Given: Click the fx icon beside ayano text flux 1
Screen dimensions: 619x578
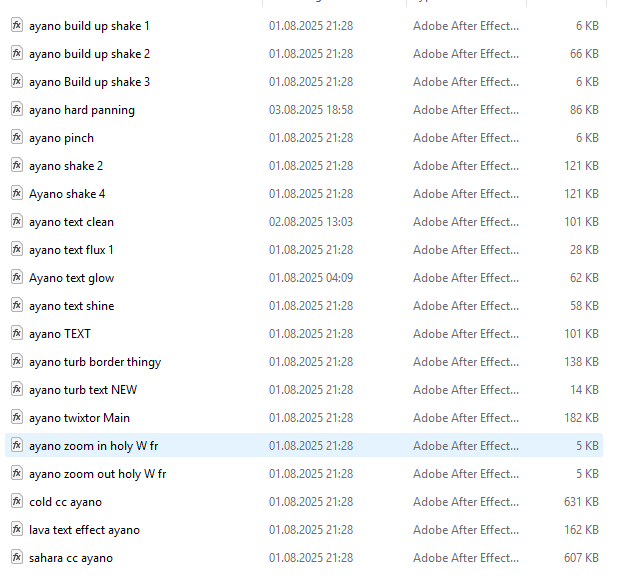Looking at the screenshot, I should 17,250.
